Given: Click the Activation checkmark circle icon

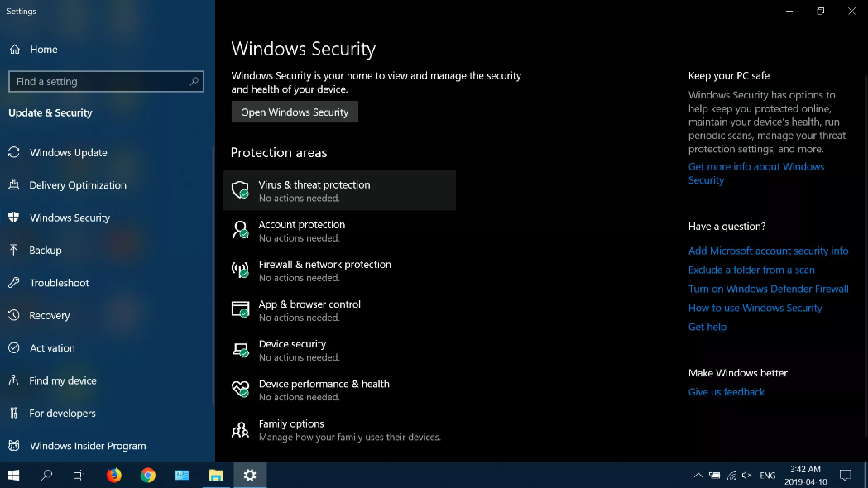Looking at the screenshot, I should pos(14,348).
